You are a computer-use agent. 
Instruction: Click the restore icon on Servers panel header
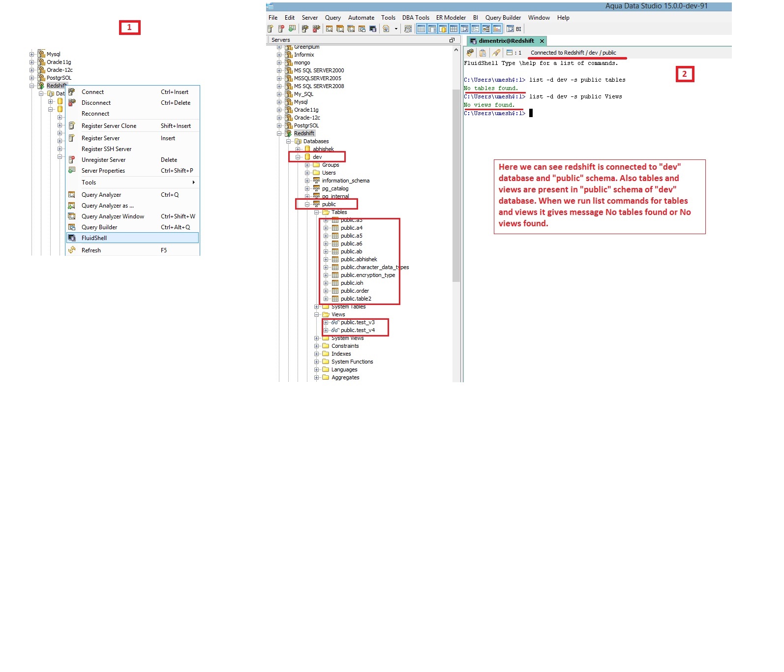[x=452, y=40]
